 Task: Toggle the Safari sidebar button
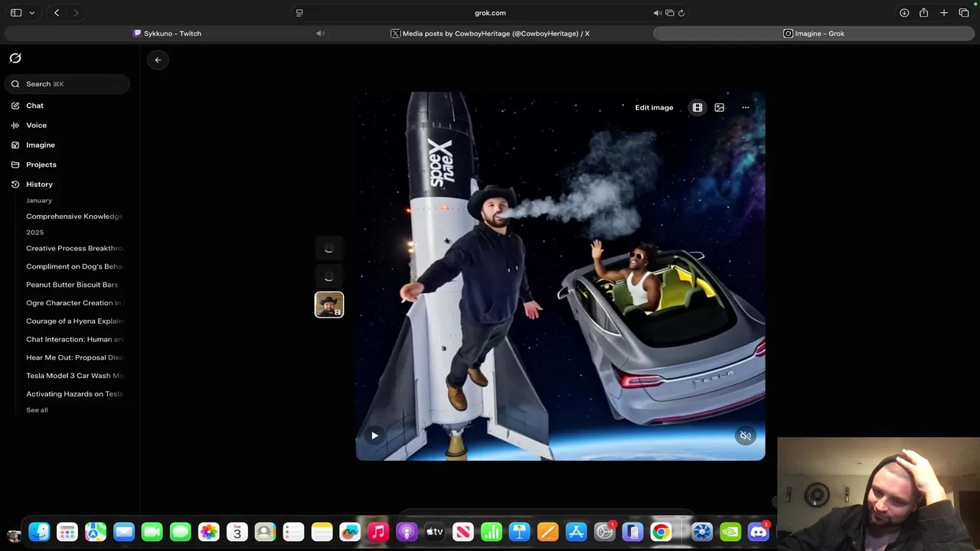point(16,13)
